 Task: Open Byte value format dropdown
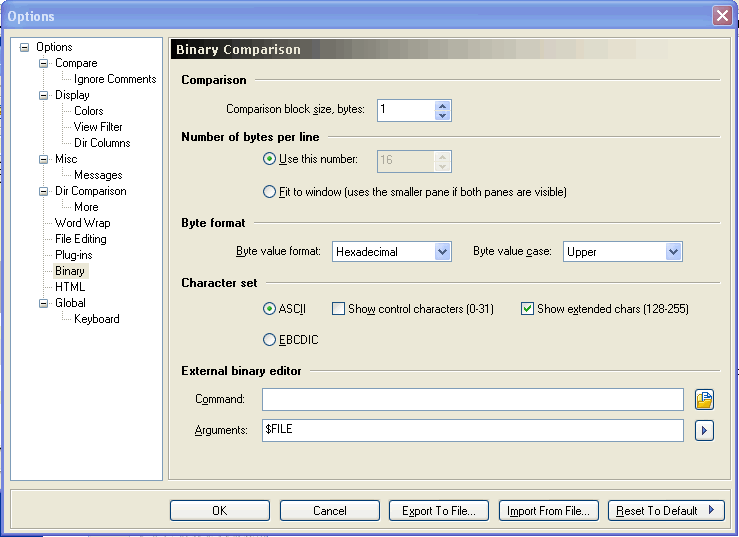pyautogui.click(x=442, y=252)
